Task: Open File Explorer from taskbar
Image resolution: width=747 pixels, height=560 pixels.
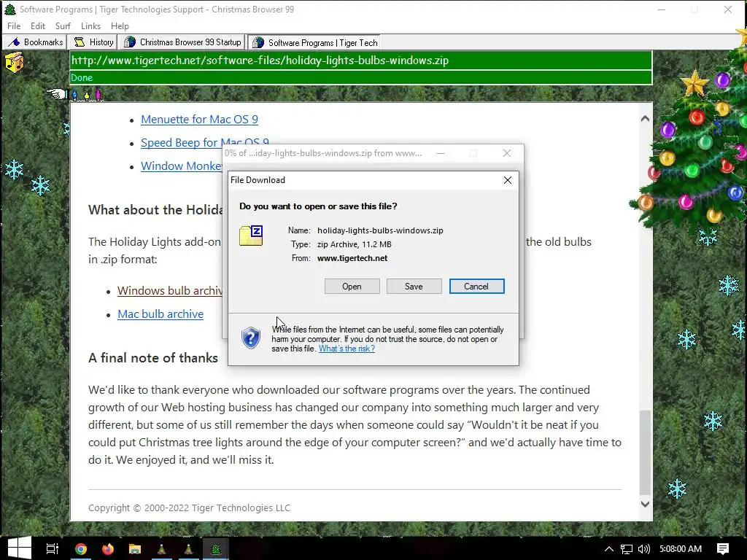Action: (135, 549)
